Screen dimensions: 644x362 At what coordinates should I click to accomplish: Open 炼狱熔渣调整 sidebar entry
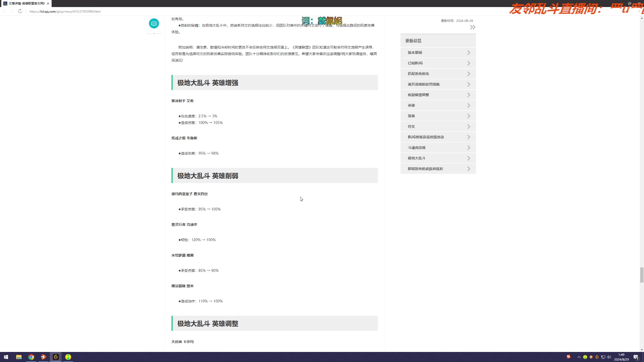click(x=438, y=95)
